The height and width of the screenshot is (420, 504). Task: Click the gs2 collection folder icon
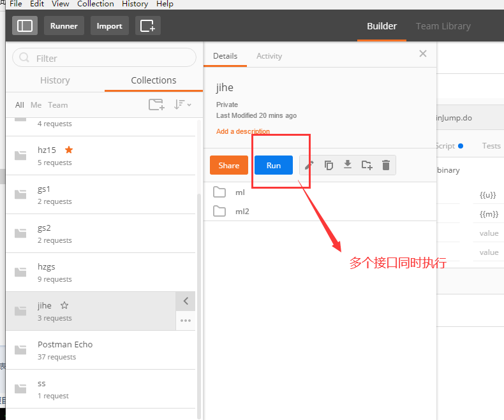point(20,233)
